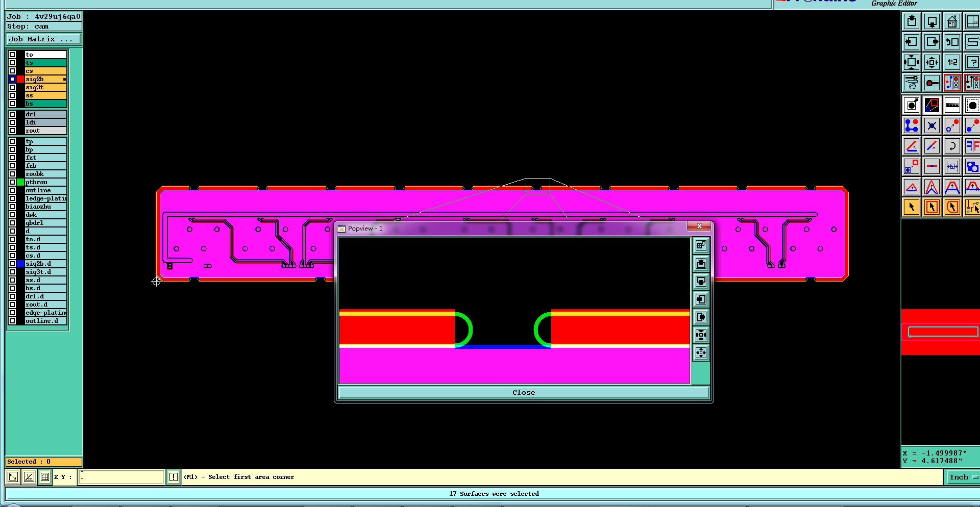Viewport: 980px width, 507px height.
Task: Select the 'ss' layer row
Action: pyautogui.click(x=46, y=95)
